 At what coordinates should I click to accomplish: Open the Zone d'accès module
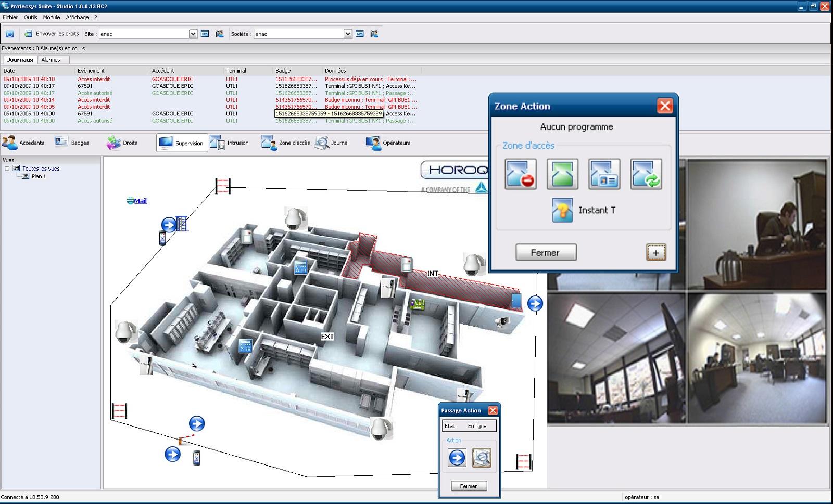point(286,143)
